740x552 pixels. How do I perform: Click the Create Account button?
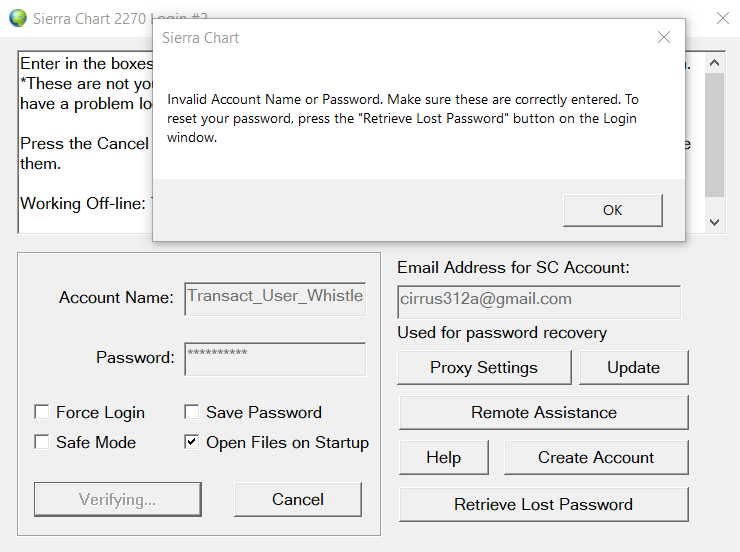point(596,458)
